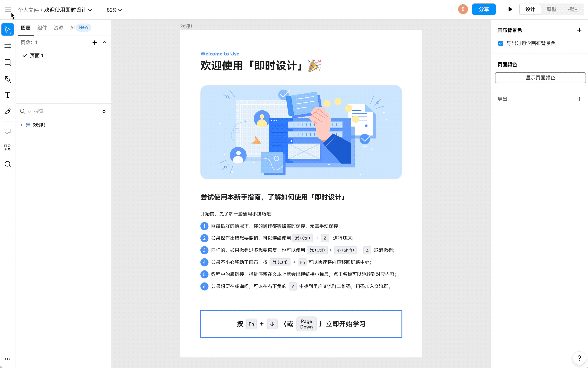Viewport: 588px width, 368px height.
Task: Select the Text tool
Action: [x=8, y=95]
